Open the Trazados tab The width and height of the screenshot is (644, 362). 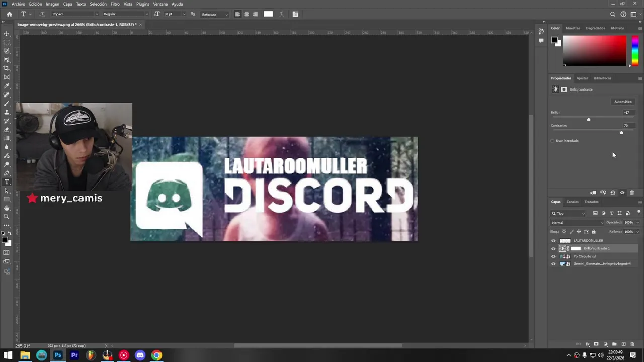pyautogui.click(x=591, y=202)
